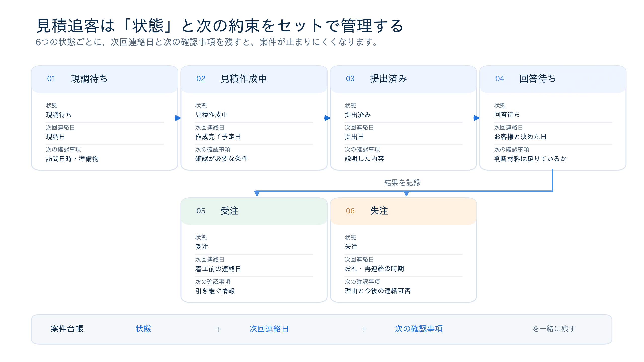
Task: Click 次の確認事項 label in the 受注 card
Action: tap(213, 282)
